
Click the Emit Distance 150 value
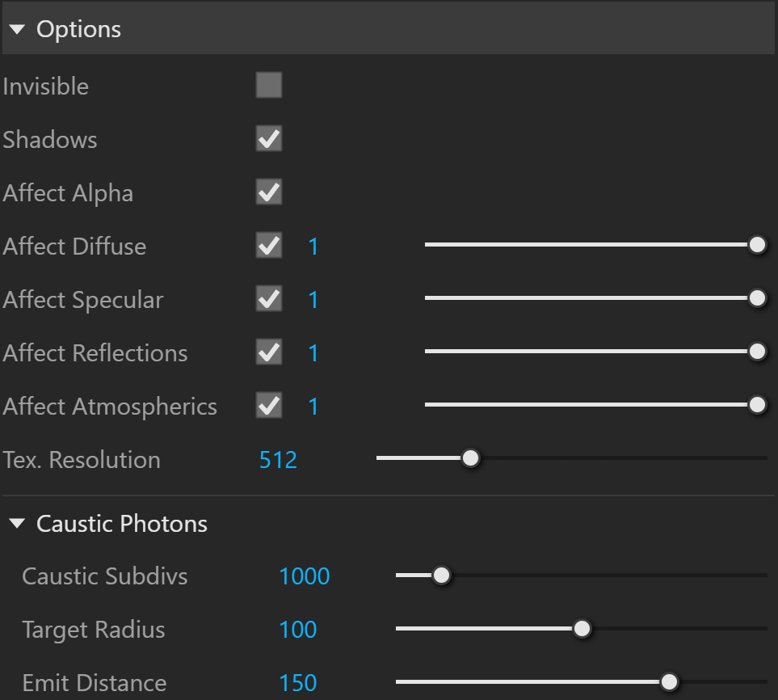point(297,683)
